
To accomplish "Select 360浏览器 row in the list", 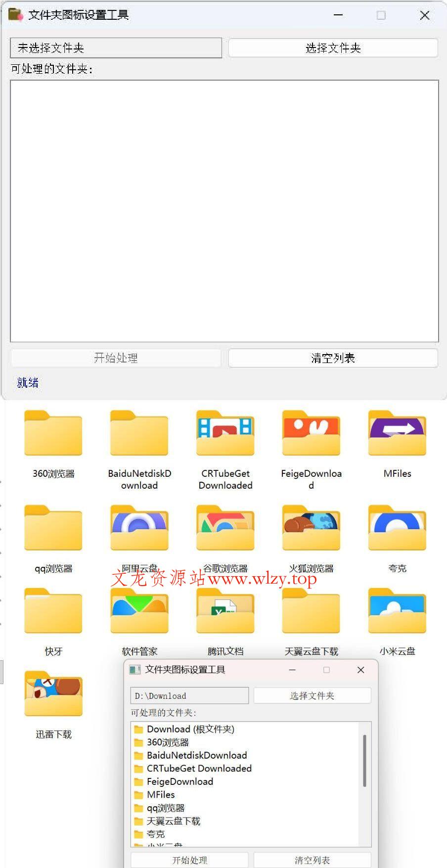I will [246, 742].
